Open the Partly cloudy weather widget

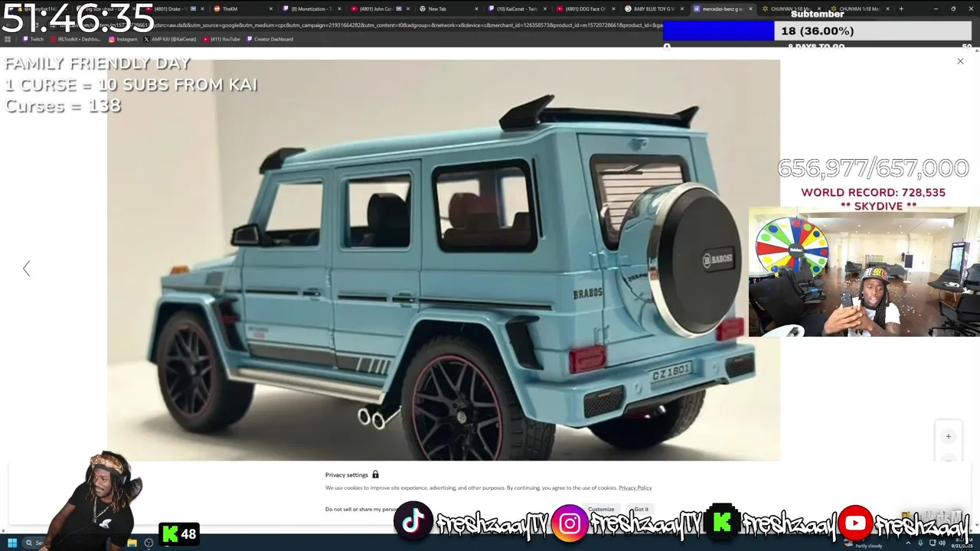864,544
